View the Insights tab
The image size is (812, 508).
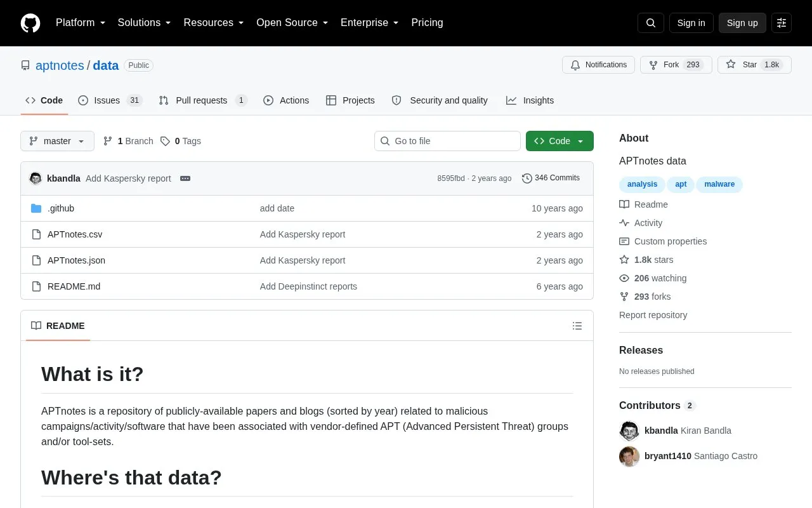pyautogui.click(x=530, y=100)
